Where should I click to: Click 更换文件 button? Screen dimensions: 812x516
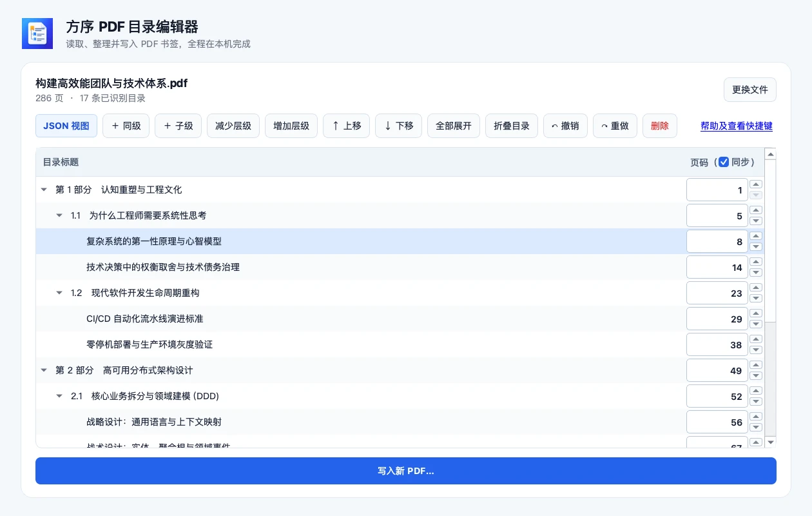pyautogui.click(x=750, y=90)
